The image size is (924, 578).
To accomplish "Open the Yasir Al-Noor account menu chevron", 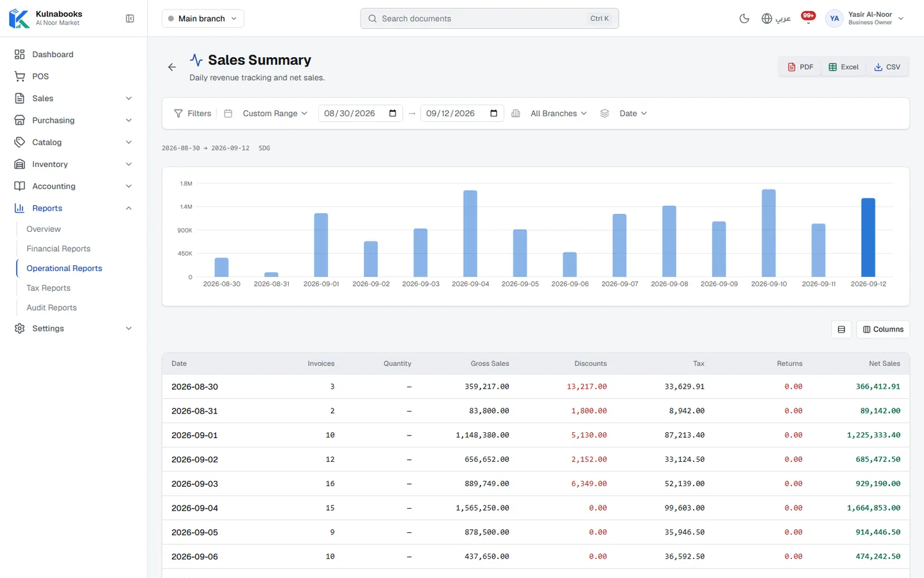I will (901, 19).
